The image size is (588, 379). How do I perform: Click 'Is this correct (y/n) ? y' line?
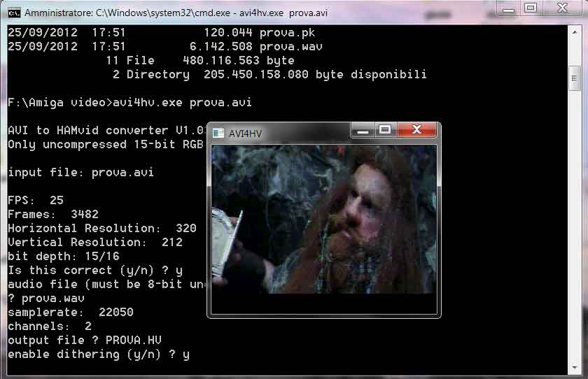pyautogui.click(x=95, y=271)
